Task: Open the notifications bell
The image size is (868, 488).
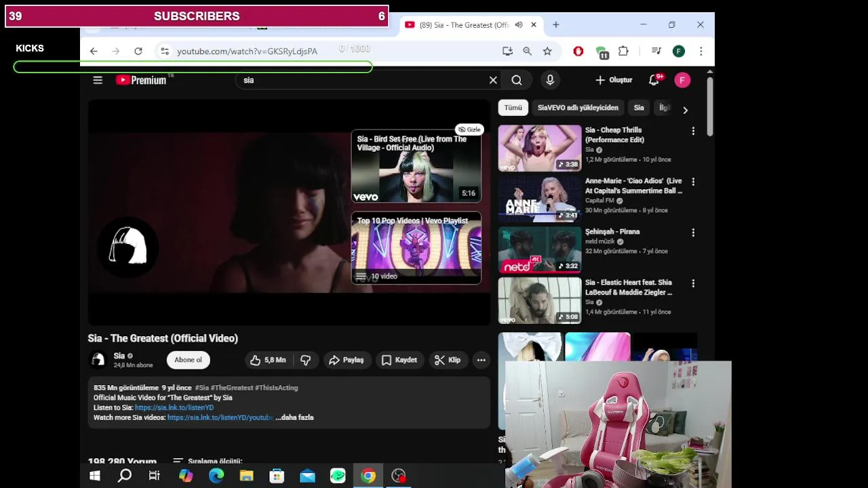Action: (x=654, y=80)
